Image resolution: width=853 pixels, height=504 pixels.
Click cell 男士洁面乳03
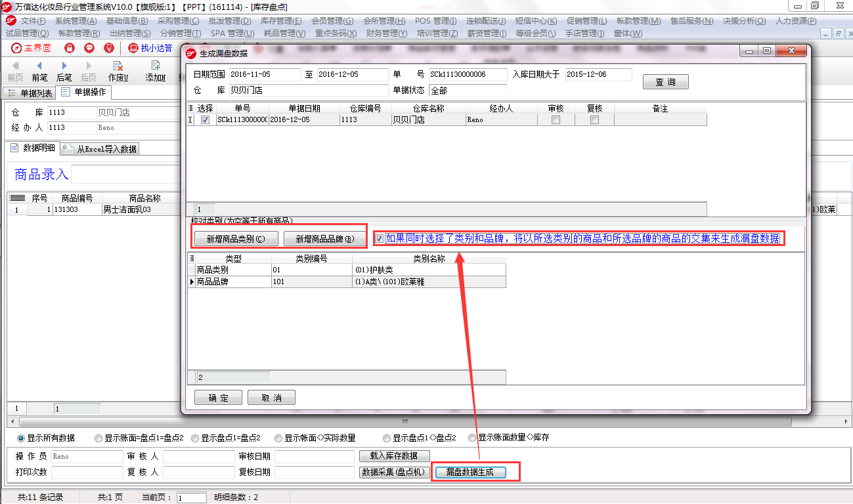click(x=141, y=210)
